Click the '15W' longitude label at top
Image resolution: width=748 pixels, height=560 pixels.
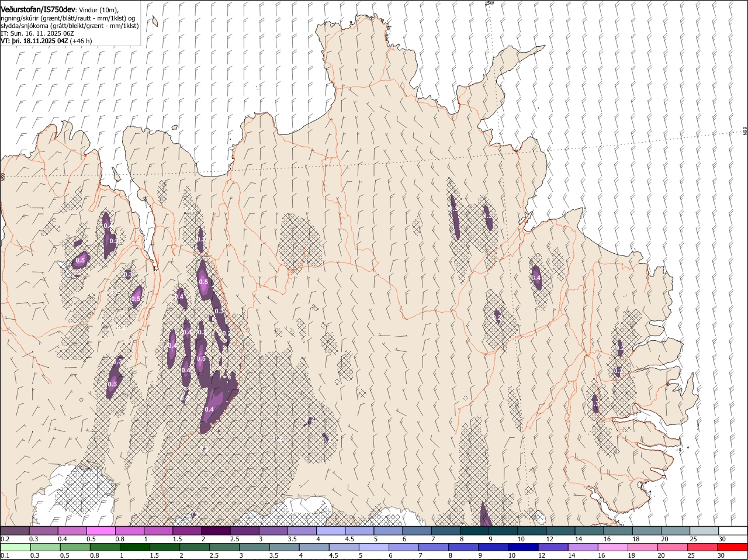click(x=490, y=3)
